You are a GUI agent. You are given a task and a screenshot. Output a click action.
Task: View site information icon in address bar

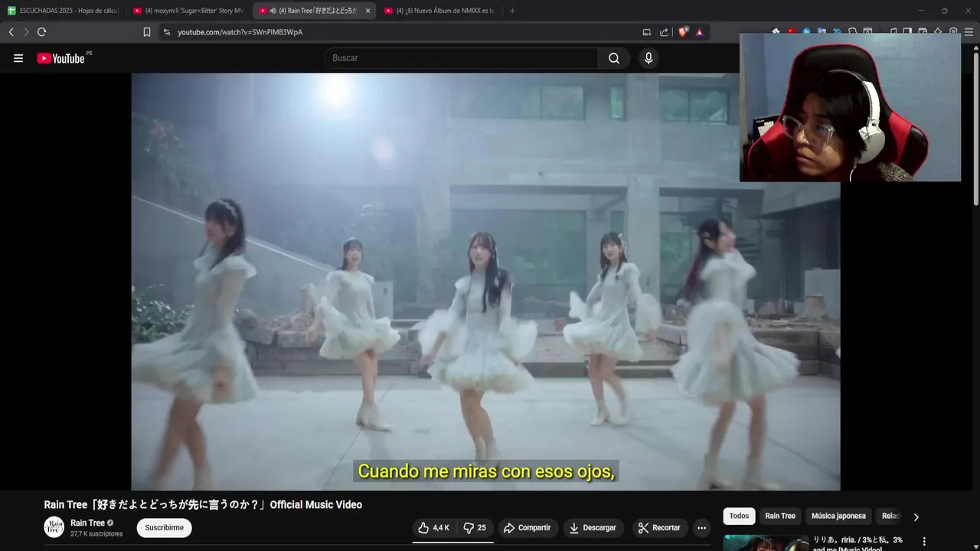167,32
